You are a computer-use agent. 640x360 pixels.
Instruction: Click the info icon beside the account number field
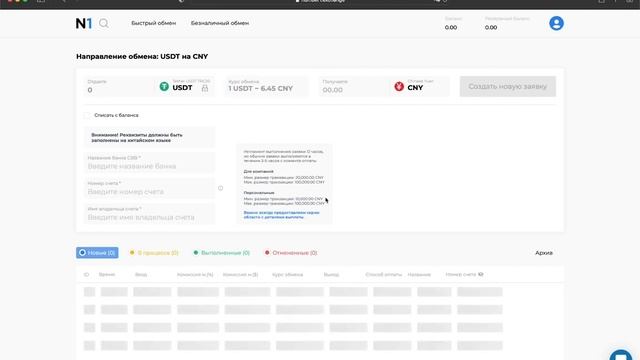220,188
